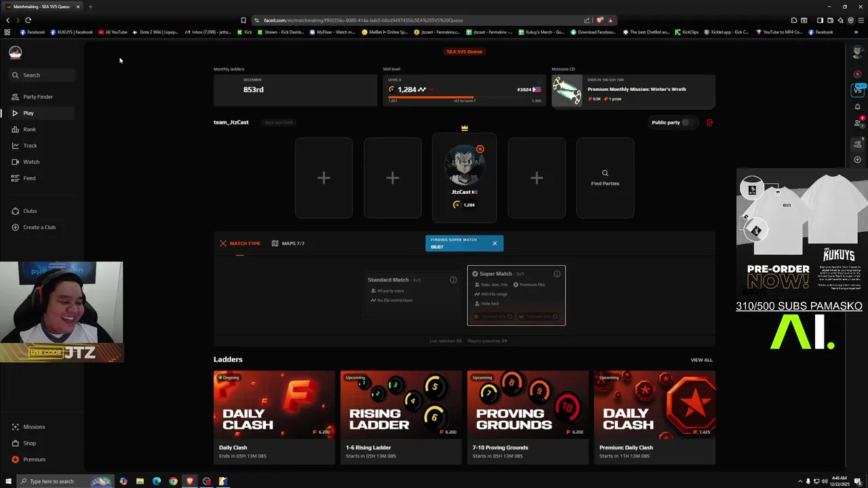Screen dimensions: 868x488
Task: Open Premium: Daily Clash ladder card
Action: pyautogui.click(x=654, y=417)
